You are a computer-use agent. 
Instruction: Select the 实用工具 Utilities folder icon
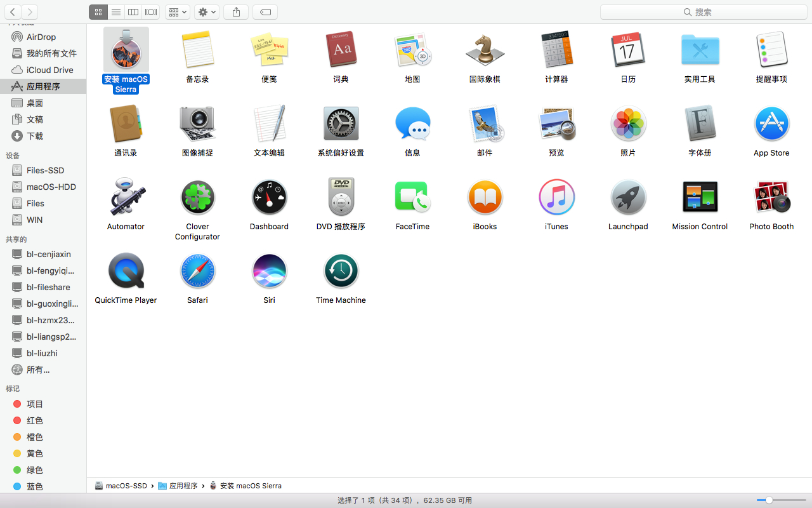[x=700, y=50]
